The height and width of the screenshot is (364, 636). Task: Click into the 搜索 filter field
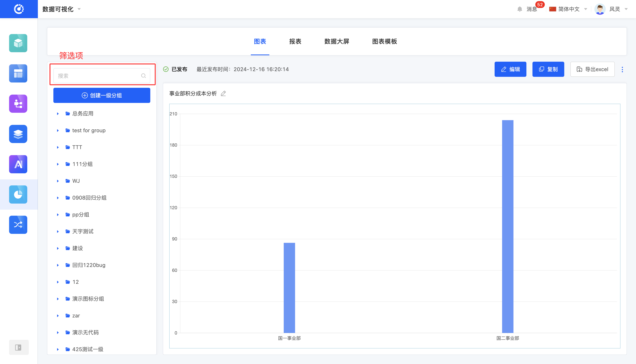click(x=99, y=76)
